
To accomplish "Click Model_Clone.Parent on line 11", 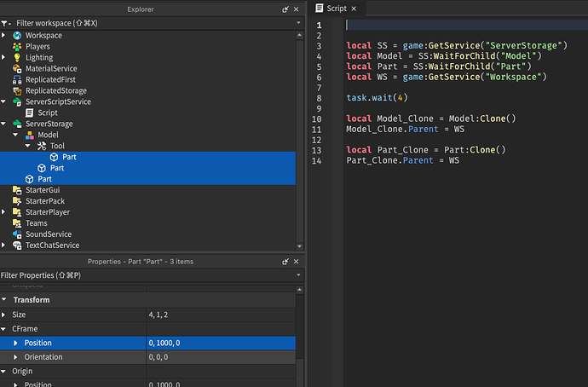I will tap(392, 130).
